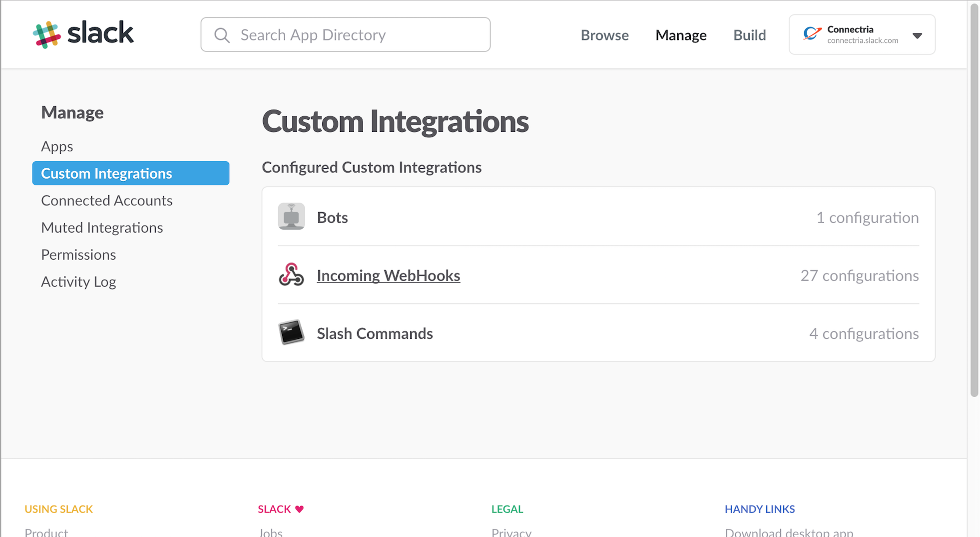
Task: Open the Incoming WebHooks link
Action: tap(388, 275)
